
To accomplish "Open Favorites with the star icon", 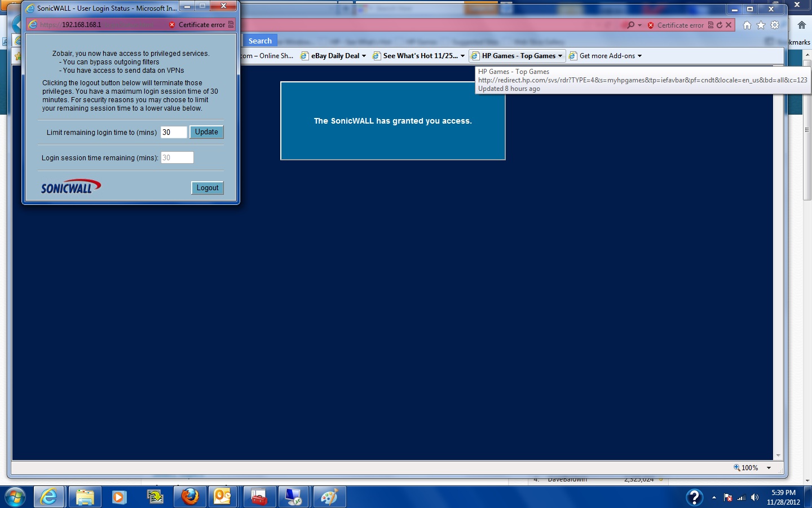I will [x=761, y=25].
